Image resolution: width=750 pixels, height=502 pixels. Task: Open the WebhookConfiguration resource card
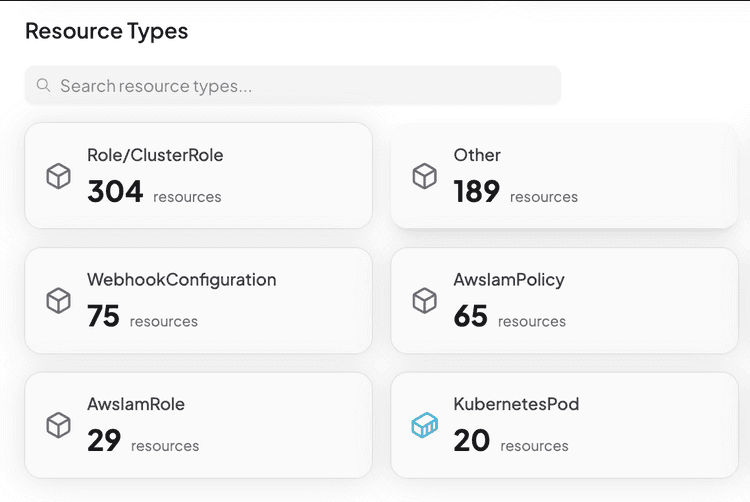pyautogui.click(x=199, y=301)
